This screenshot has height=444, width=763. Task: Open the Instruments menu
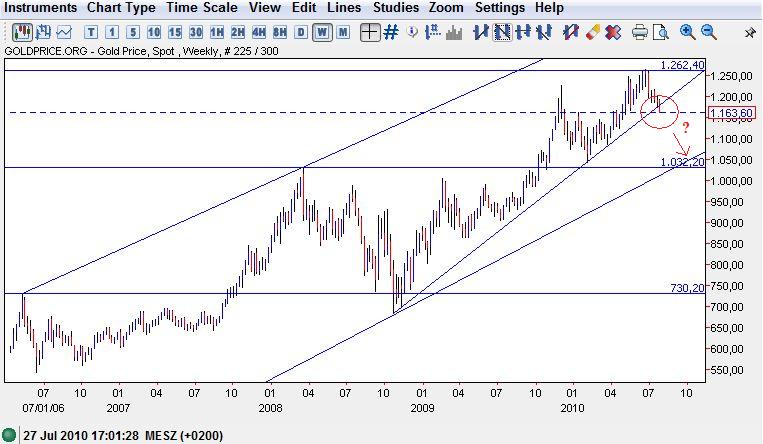40,8
